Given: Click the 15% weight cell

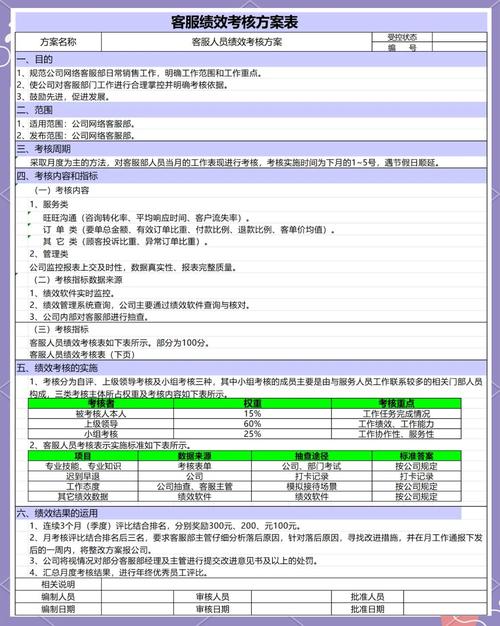Looking at the screenshot, I should coord(252,414).
